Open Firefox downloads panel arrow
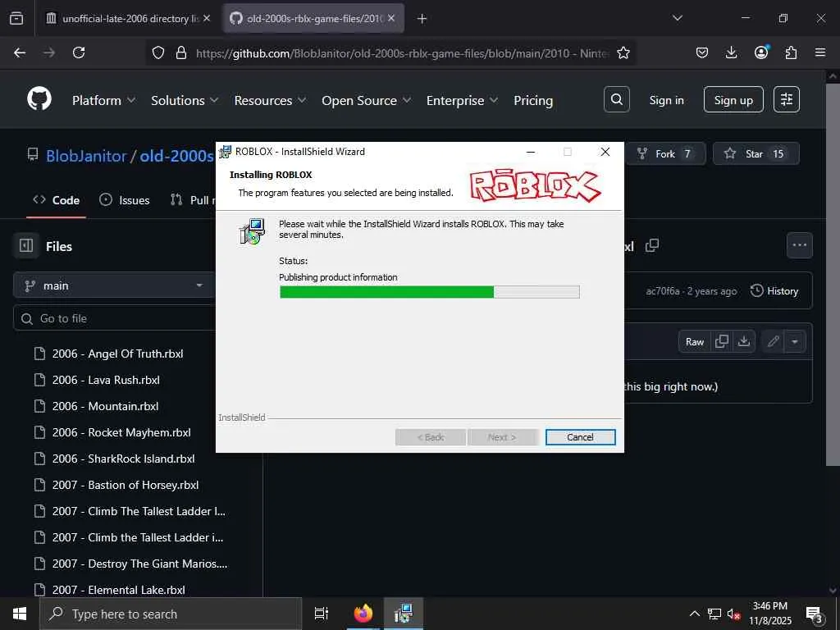 coord(731,52)
